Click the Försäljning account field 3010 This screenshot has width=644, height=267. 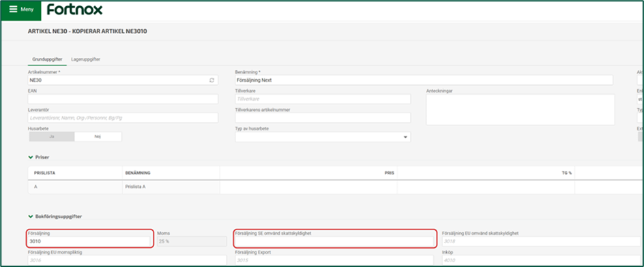point(89,242)
